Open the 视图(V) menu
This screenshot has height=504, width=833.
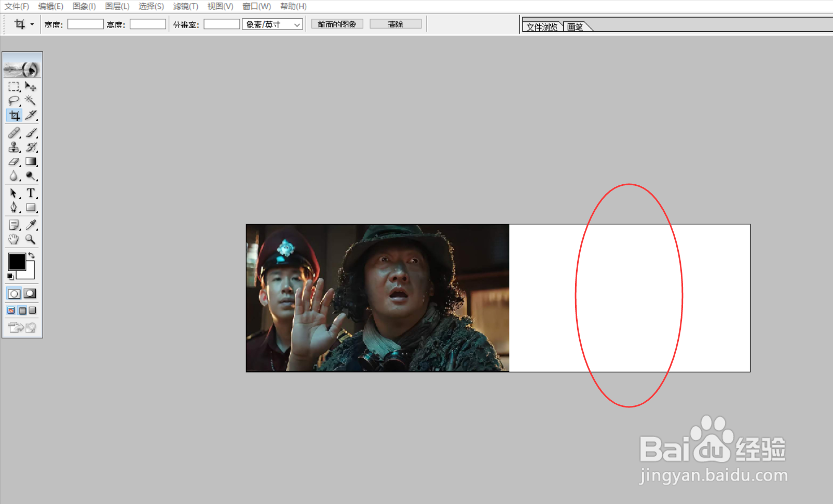coord(220,6)
